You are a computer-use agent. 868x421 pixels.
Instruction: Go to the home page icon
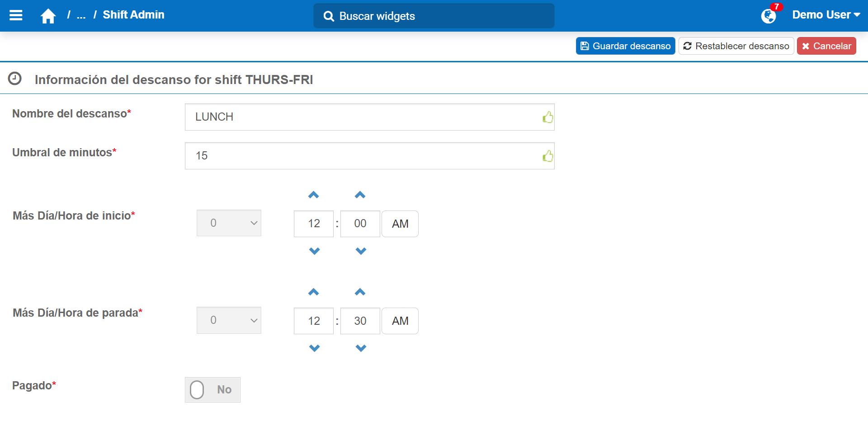pos(48,16)
